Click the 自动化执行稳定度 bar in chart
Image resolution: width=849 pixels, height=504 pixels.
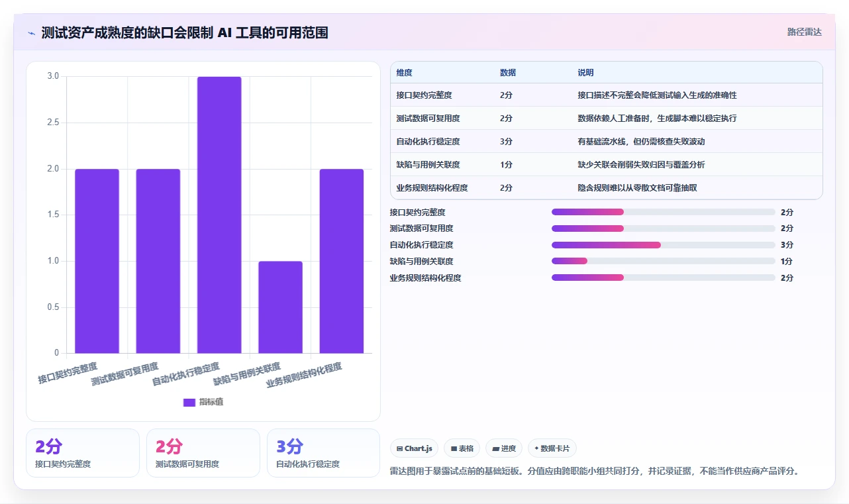click(x=219, y=215)
